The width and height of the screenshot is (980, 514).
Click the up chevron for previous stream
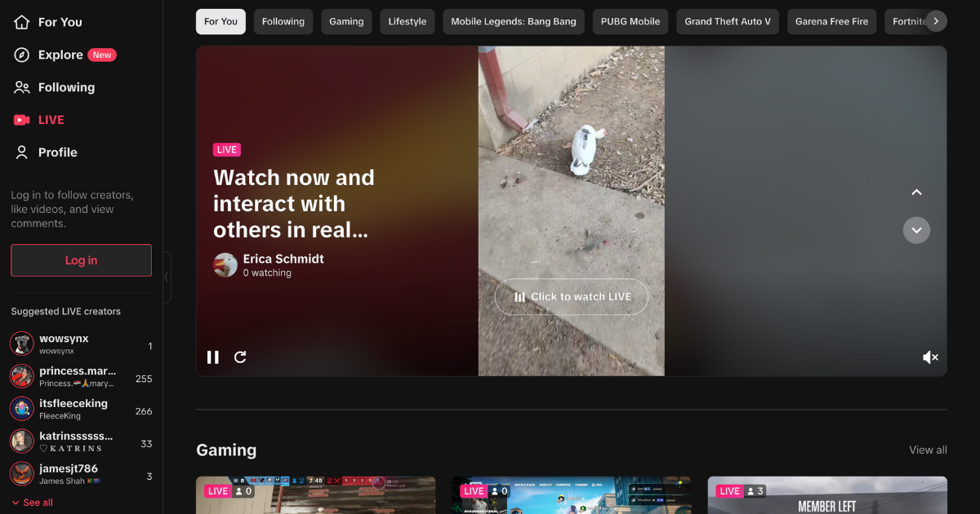[916, 192]
